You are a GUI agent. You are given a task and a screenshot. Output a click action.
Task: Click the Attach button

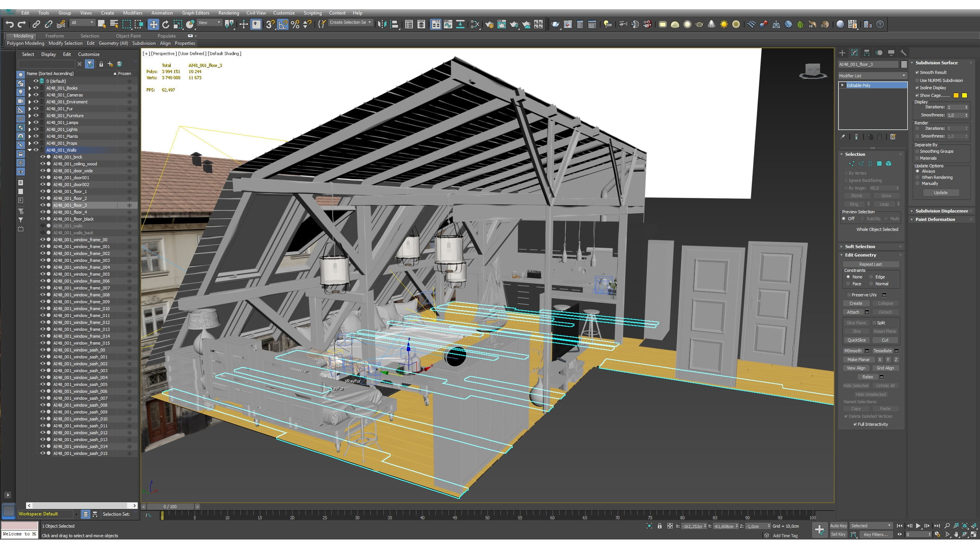[x=853, y=312]
